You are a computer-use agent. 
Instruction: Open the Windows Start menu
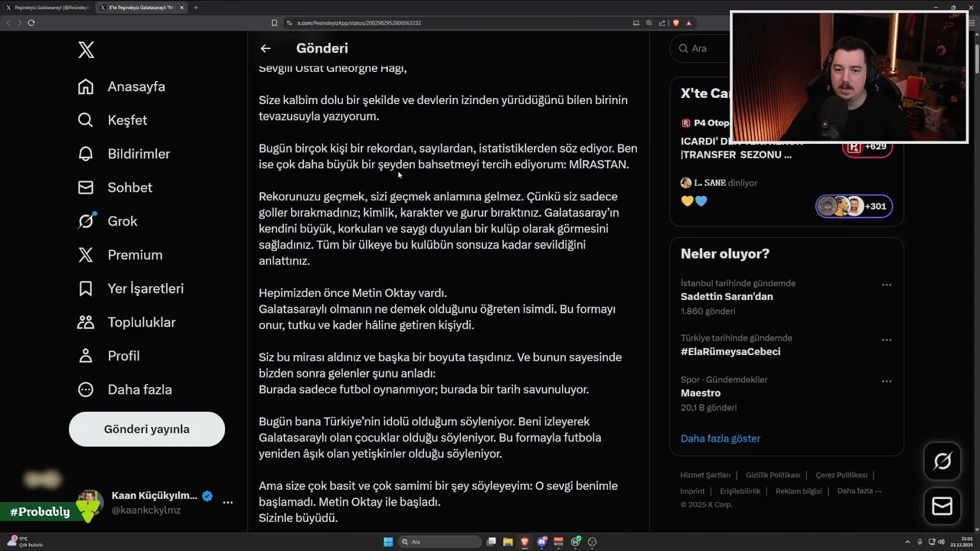[x=388, y=542]
